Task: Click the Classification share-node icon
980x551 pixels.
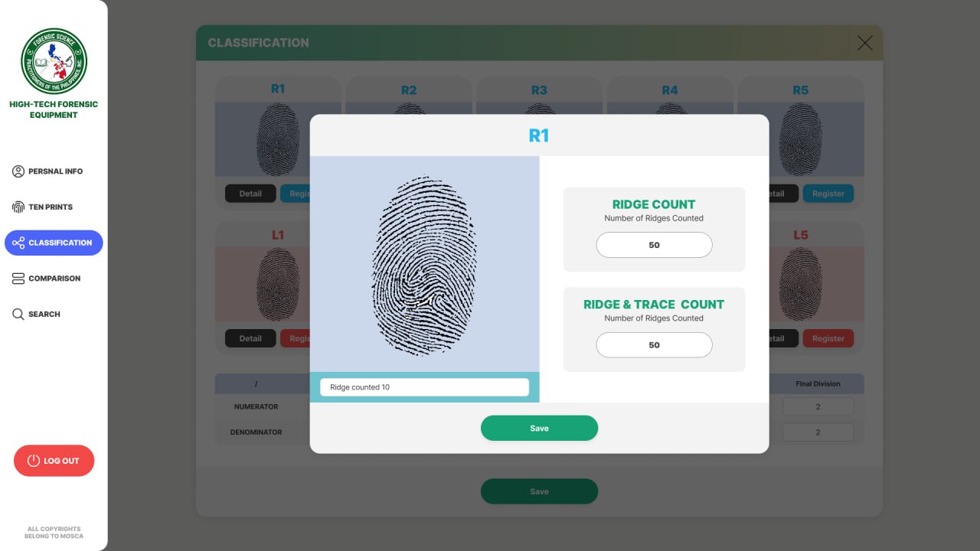Action: 18,243
